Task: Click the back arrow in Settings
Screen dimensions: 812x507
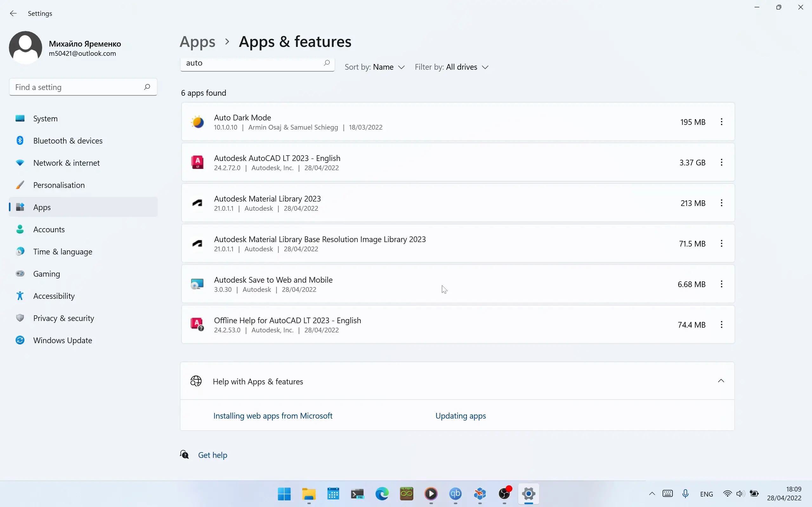Action: click(13, 13)
